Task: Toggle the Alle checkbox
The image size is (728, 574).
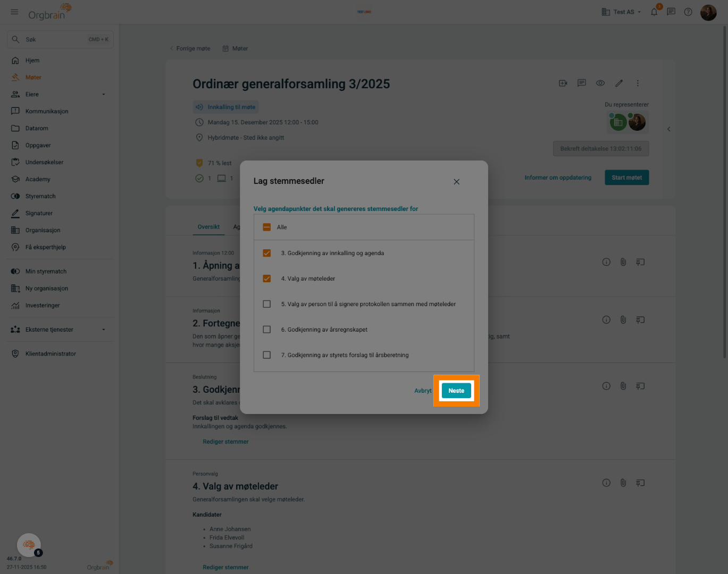Action: pyautogui.click(x=267, y=227)
